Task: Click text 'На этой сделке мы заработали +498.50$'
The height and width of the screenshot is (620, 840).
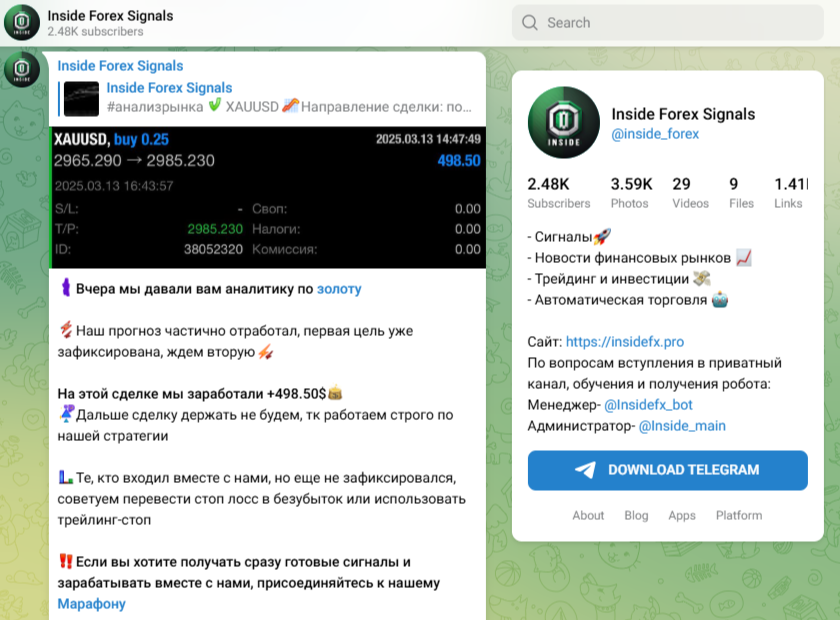Action: [192, 394]
